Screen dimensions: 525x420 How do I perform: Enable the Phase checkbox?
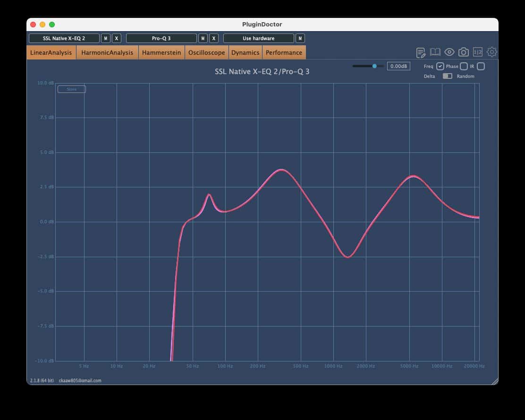464,66
